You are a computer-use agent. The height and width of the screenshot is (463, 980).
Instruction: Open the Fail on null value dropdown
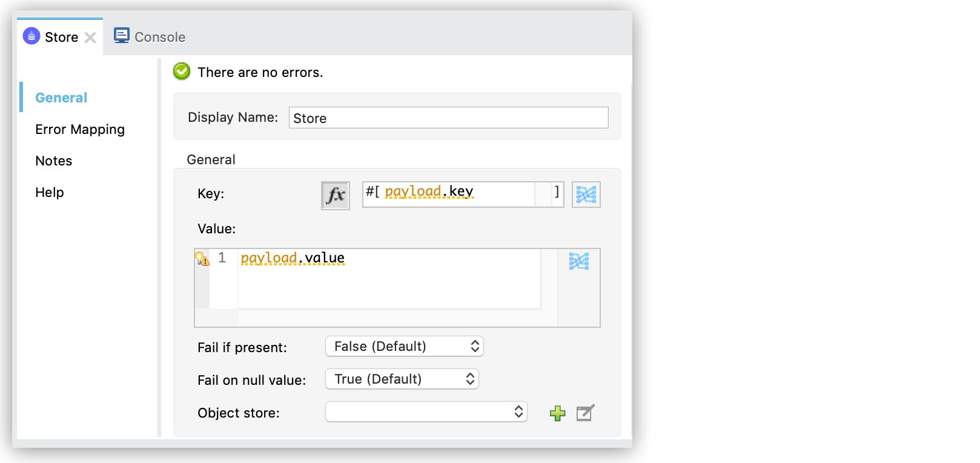402,379
